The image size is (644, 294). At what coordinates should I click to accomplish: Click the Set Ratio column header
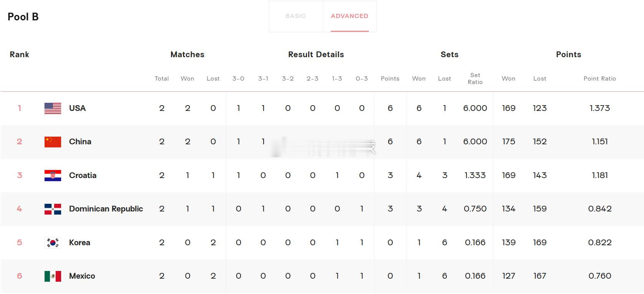click(475, 79)
